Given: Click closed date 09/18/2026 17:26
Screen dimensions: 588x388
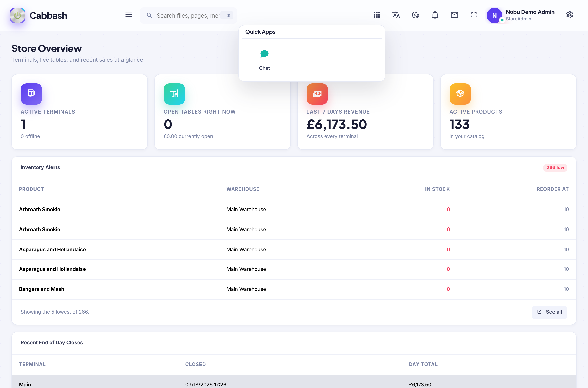Looking at the screenshot, I should 206,385.
